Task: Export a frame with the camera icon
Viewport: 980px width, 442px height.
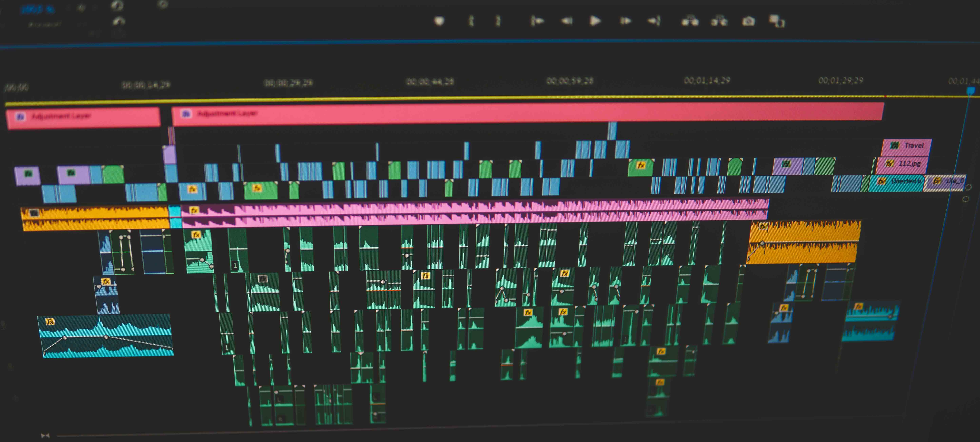Action: pyautogui.click(x=749, y=21)
